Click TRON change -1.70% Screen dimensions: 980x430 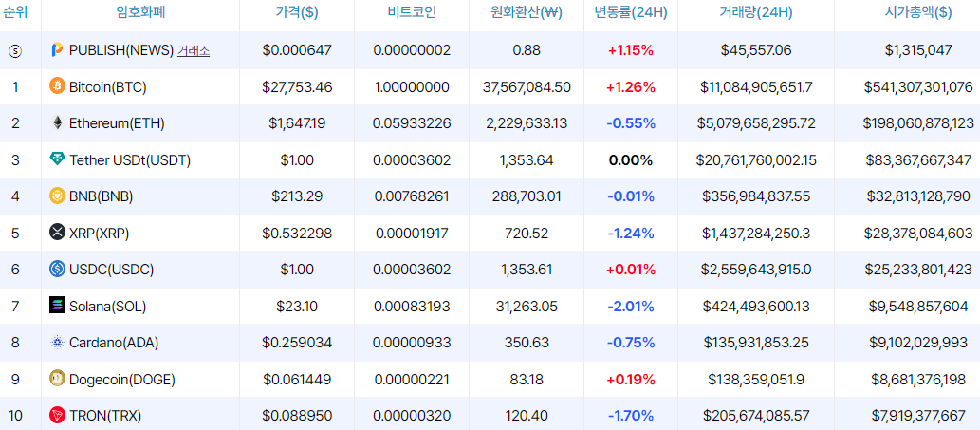(631, 416)
